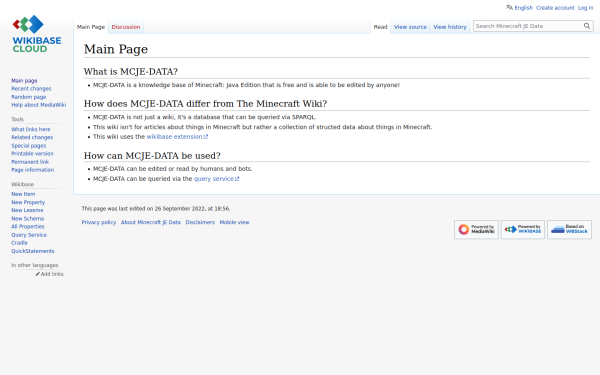Click the English language link
Viewport: 600px width, 375px height.
point(523,8)
